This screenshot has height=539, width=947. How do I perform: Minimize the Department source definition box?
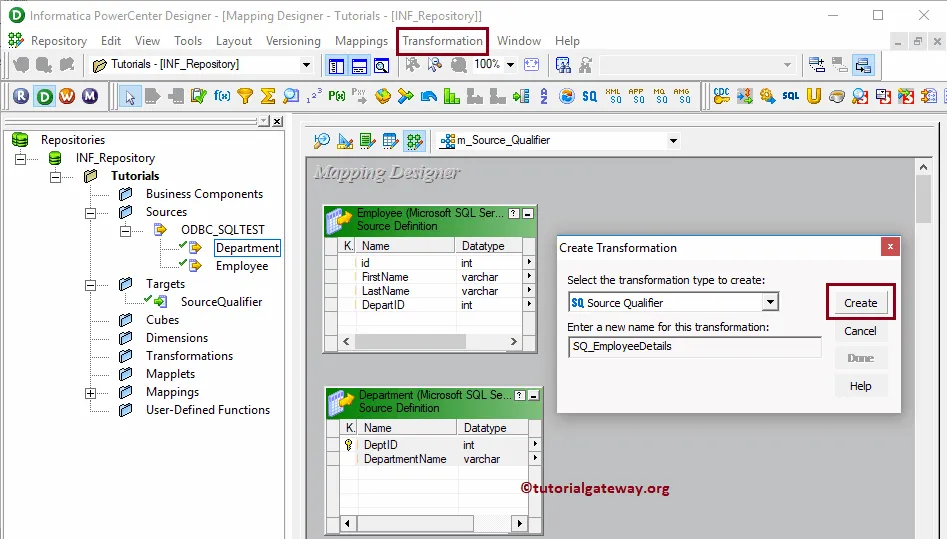(x=533, y=395)
